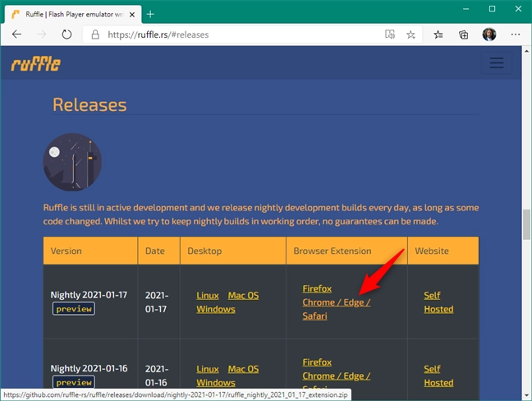This screenshot has height=401, width=532.
Task: Download Windows build for Nightly 2021-01-16
Action: coord(215,383)
